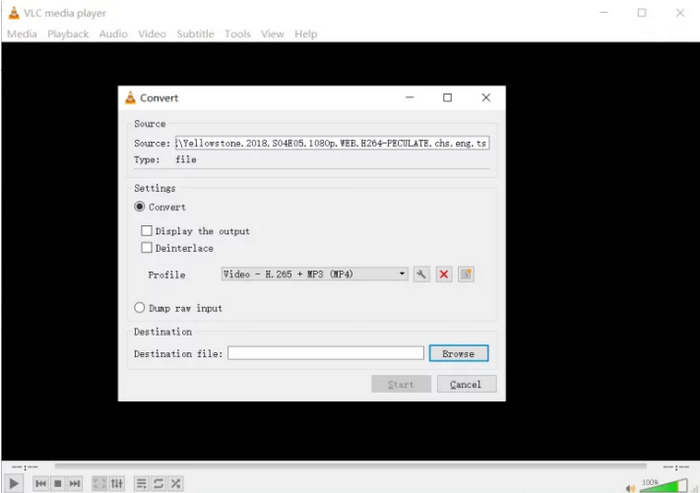
Task: Click the Start button
Action: click(x=401, y=384)
